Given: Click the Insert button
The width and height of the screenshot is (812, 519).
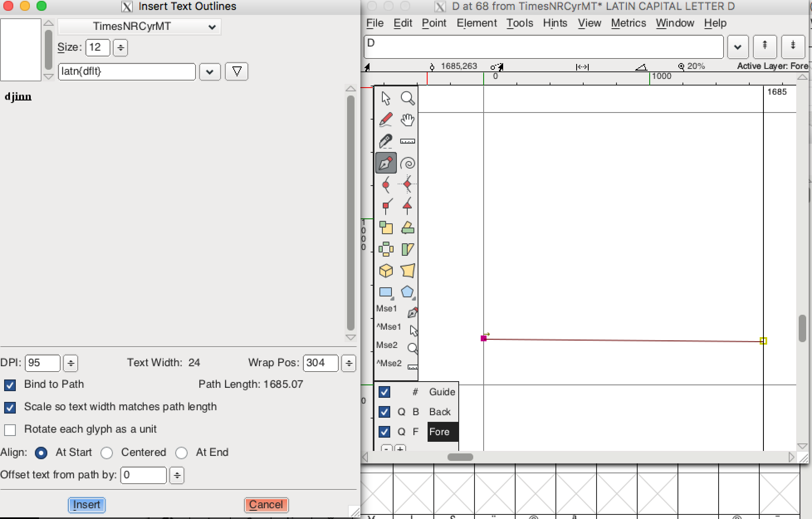Looking at the screenshot, I should (86, 505).
